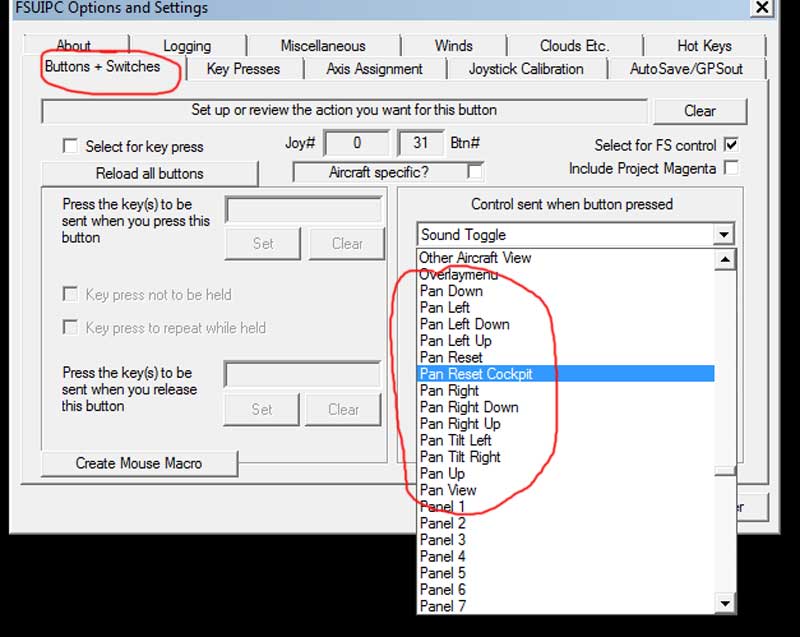Open the Axis Assignment tab
The height and width of the screenshot is (637, 800).
[374, 69]
